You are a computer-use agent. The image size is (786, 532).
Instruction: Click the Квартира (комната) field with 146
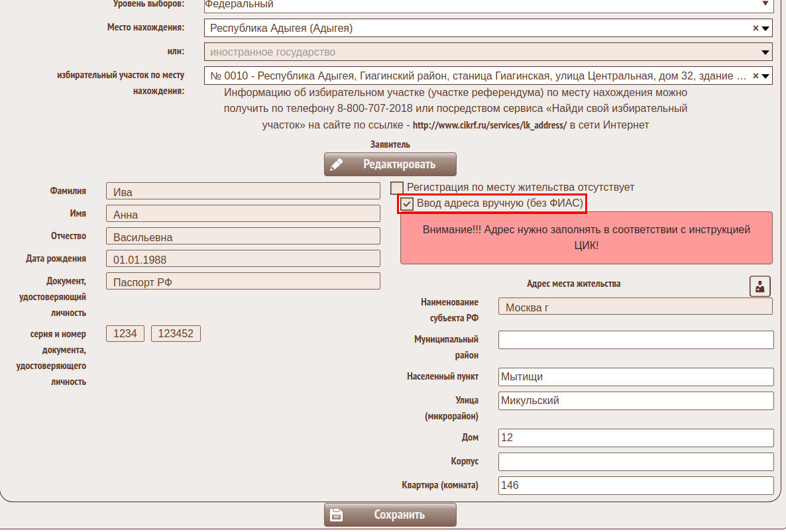coord(635,486)
